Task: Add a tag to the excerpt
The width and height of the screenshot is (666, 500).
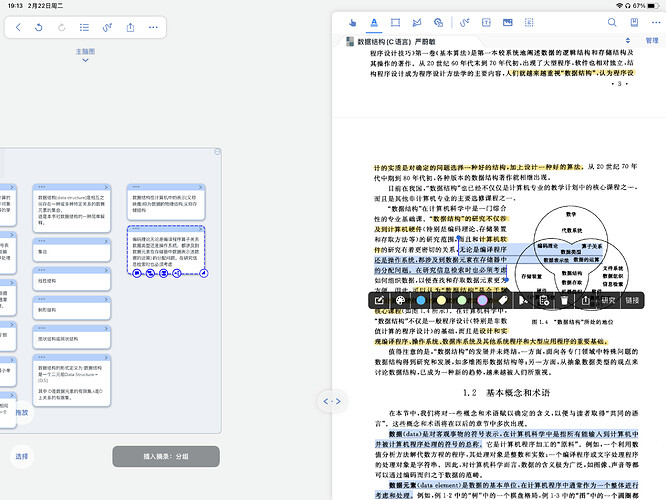Action: coord(503,300)
